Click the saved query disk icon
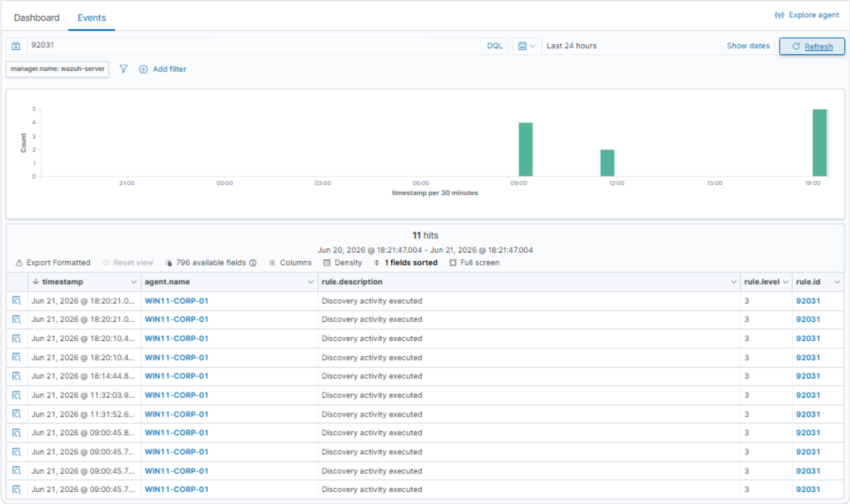850x504 pixels. (x=16, y=46)
